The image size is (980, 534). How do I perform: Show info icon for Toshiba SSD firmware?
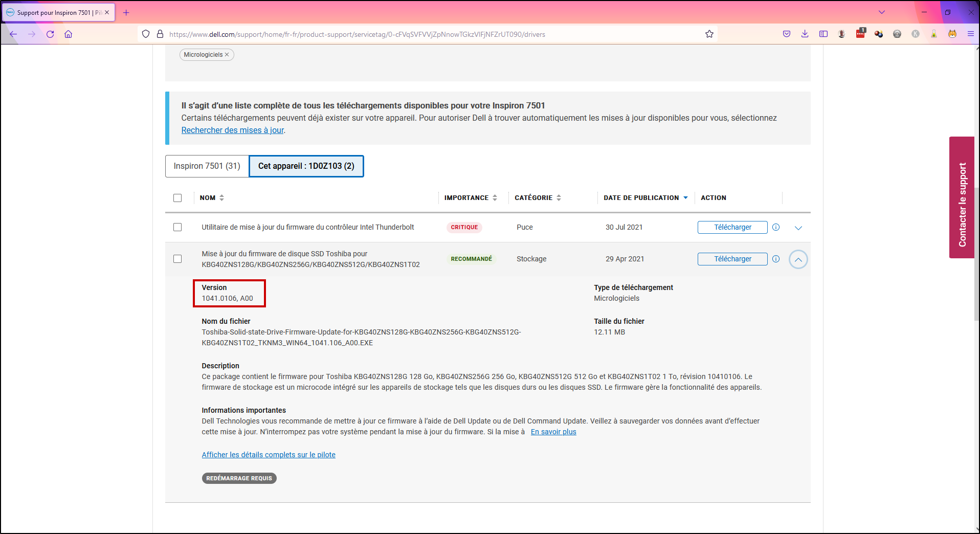[x=776, y=259]
